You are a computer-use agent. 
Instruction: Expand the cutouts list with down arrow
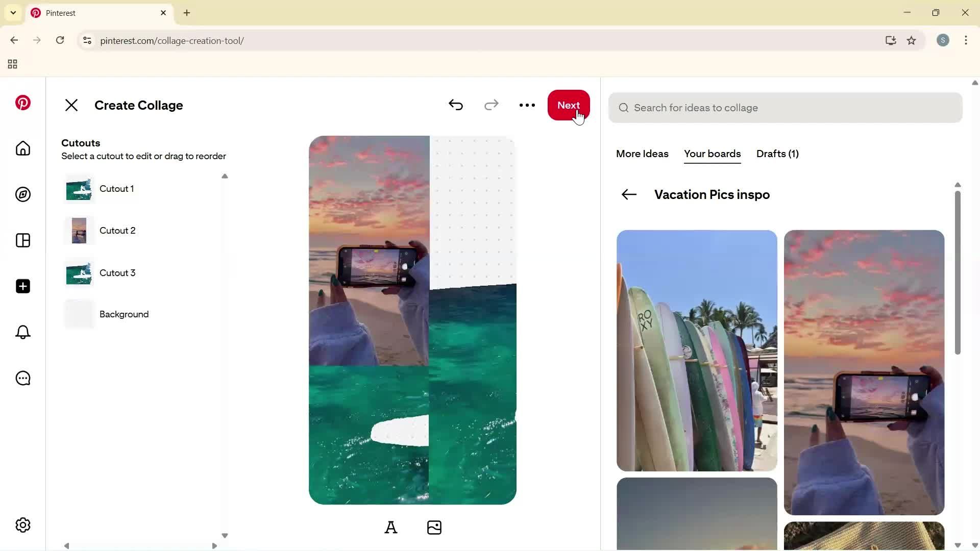(x=225, y=535)
